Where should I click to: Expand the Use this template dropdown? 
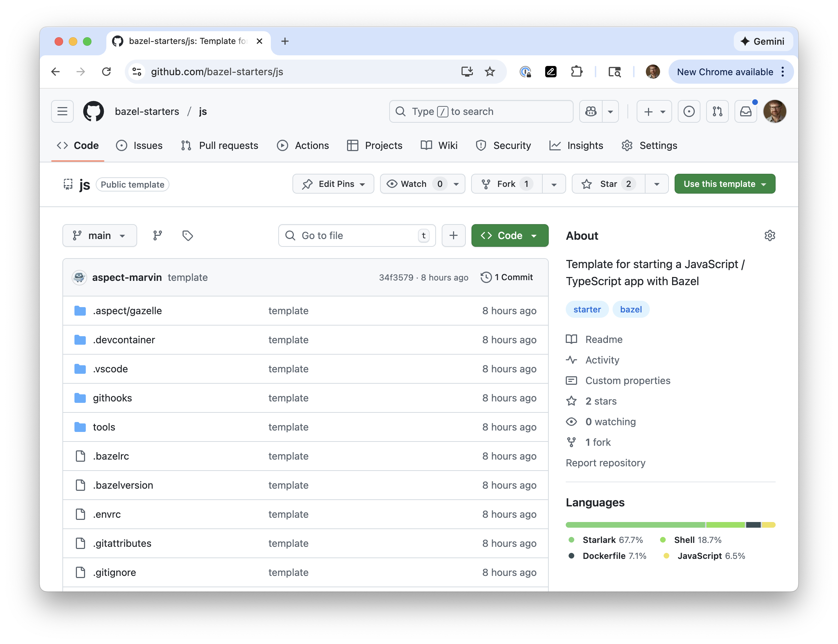tap(725, 184)
